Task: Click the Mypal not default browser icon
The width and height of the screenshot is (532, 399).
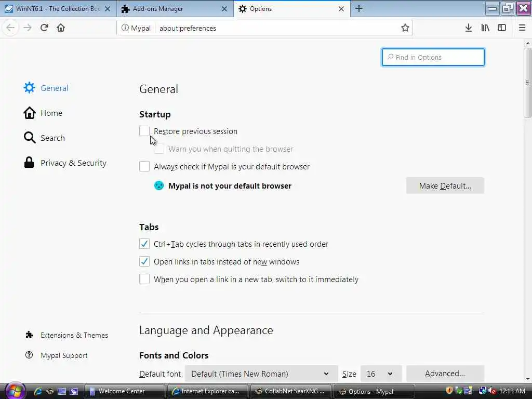Action: (x=159, y=185)
